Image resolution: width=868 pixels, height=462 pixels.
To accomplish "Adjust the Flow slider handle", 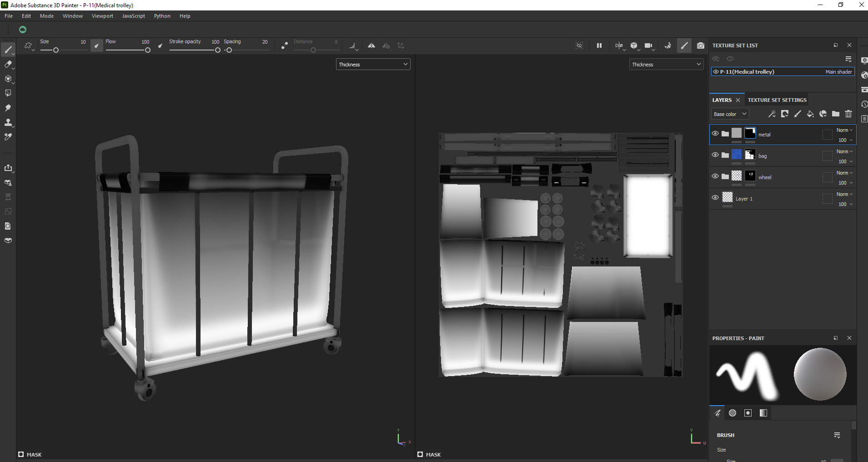I will (148, 50).
